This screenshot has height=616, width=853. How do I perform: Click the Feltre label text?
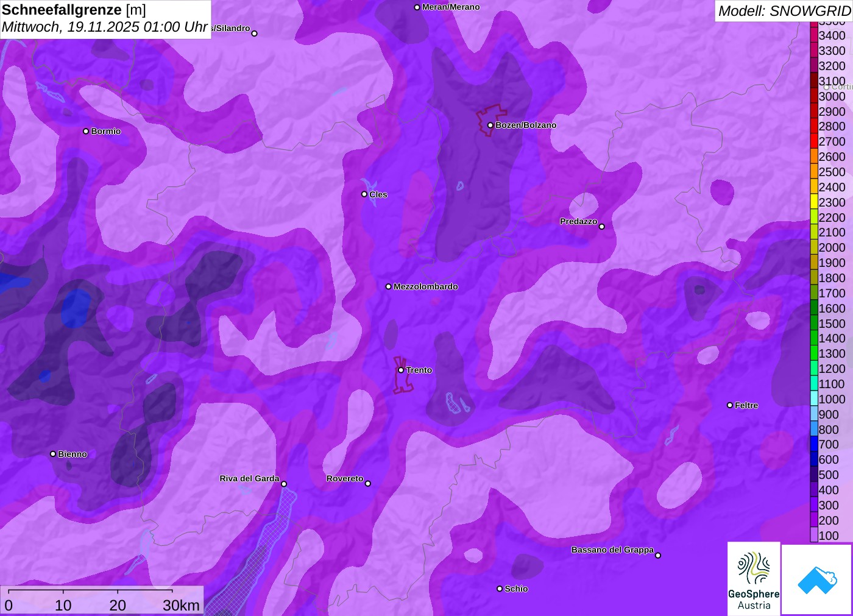point(746,405)
